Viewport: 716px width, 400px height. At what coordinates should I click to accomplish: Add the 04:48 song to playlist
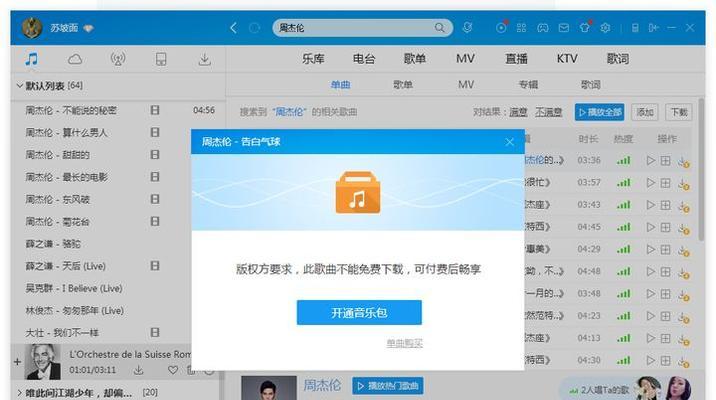[x=666, y=272]
